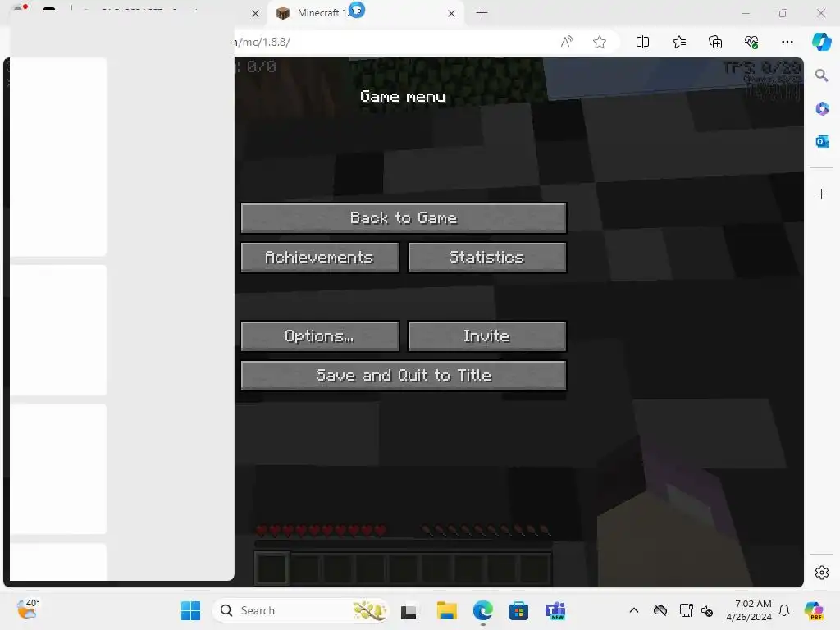Image resolution: width=840 pixels, height=630 pixels.
Task: Open Task View on the taskbar
Action: (x=409, y=610)
